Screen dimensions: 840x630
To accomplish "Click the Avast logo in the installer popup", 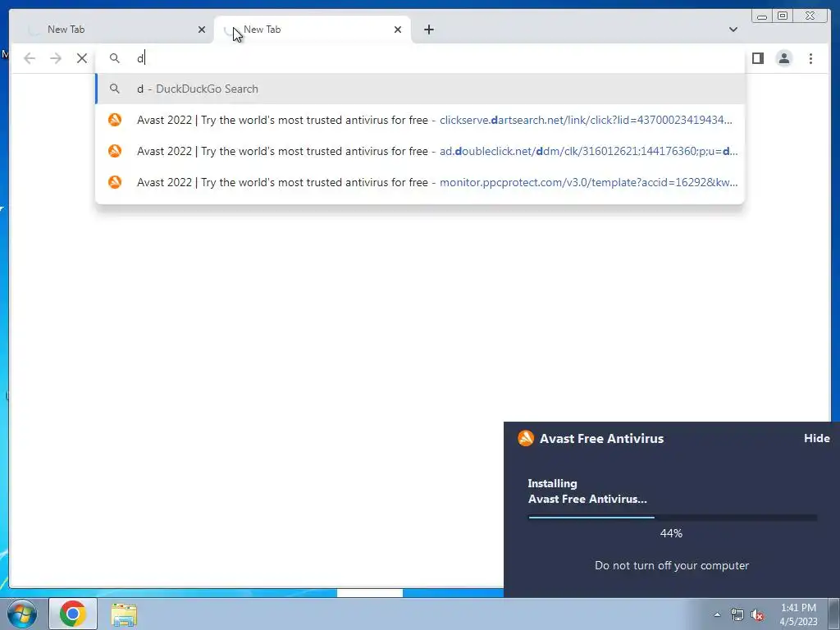I will [526, 438].
